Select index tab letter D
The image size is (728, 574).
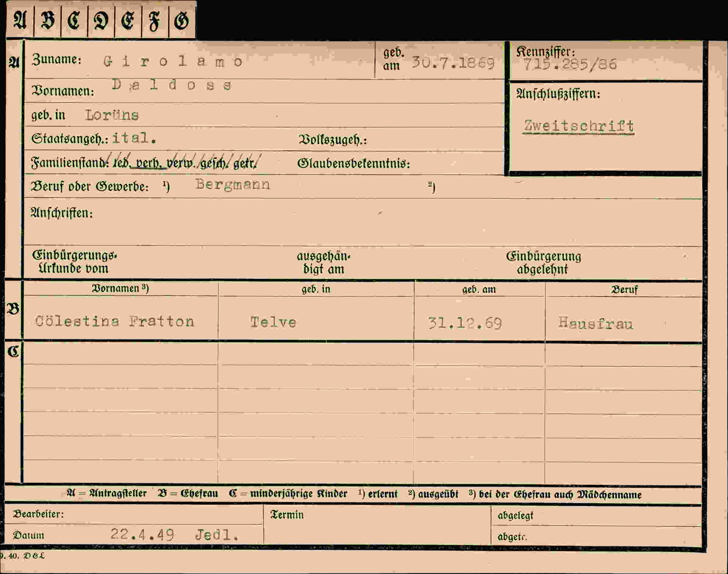click(101, 21)
